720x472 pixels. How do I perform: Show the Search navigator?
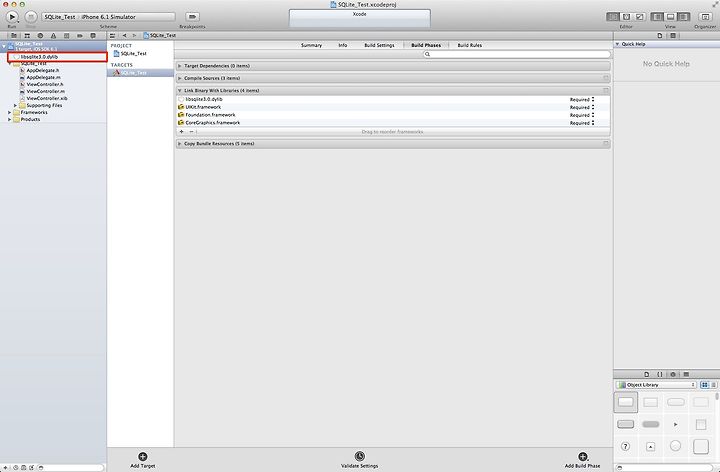coord(40,35)
